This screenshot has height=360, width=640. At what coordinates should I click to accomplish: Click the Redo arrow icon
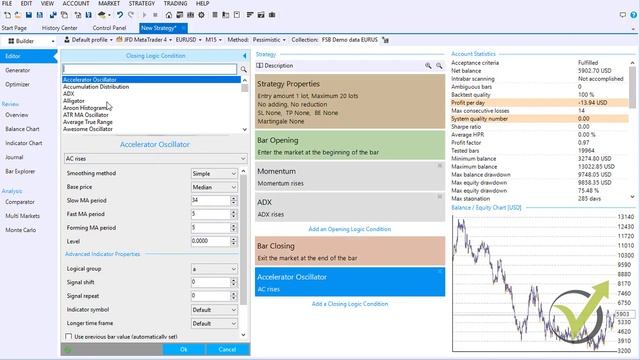click(x=131, y=15)
